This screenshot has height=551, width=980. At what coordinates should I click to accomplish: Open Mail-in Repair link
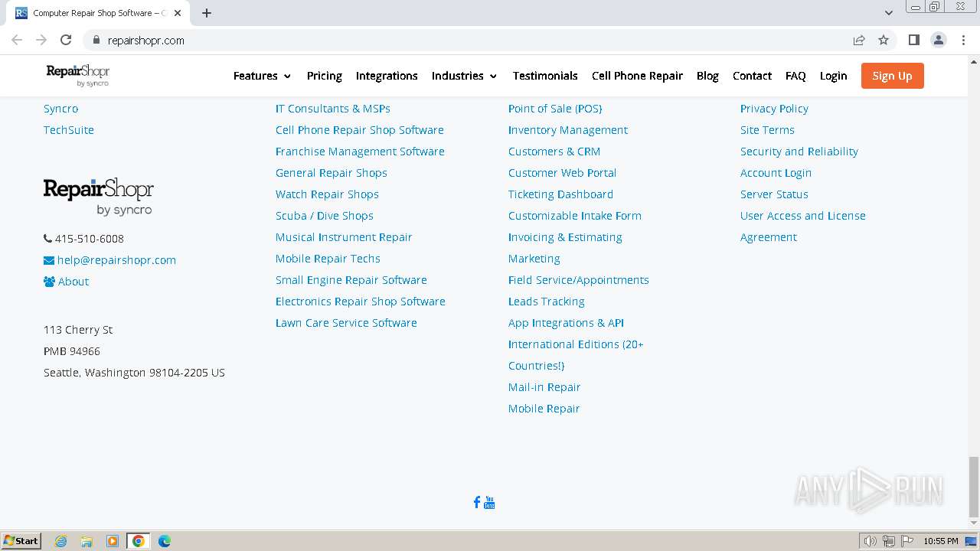click(x=544, y=387)
